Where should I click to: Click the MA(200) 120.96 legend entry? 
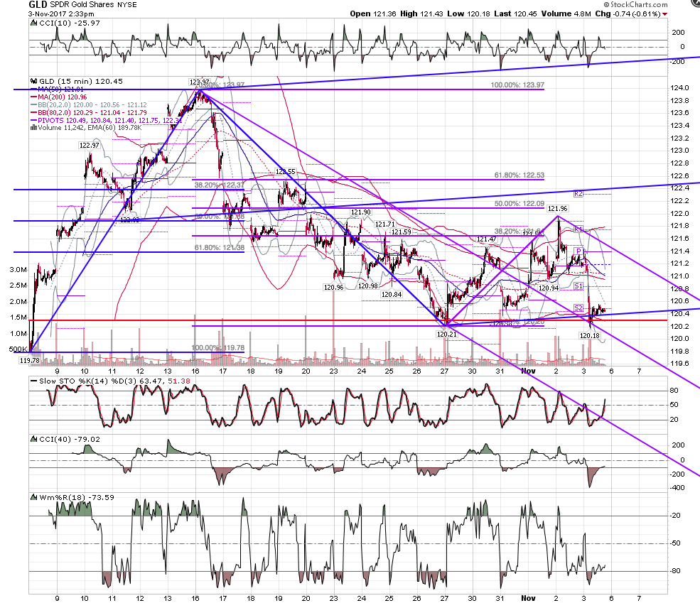click(58, 97)
